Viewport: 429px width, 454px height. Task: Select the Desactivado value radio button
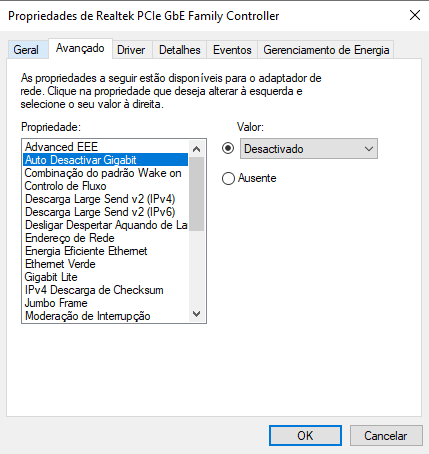[x=228, y=148]
